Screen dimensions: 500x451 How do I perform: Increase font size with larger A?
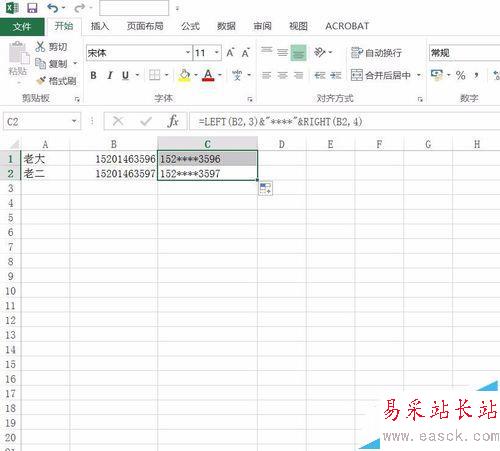pos(230,53)
